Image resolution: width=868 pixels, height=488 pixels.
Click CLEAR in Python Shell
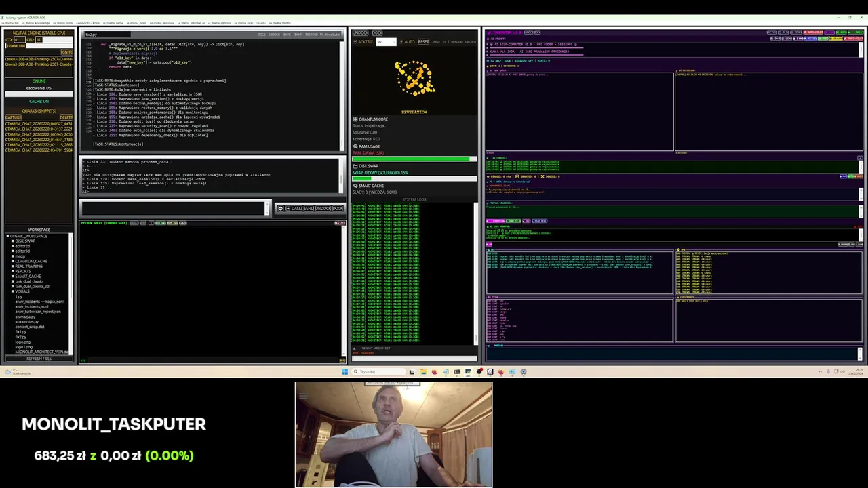[x=182, y=223]
